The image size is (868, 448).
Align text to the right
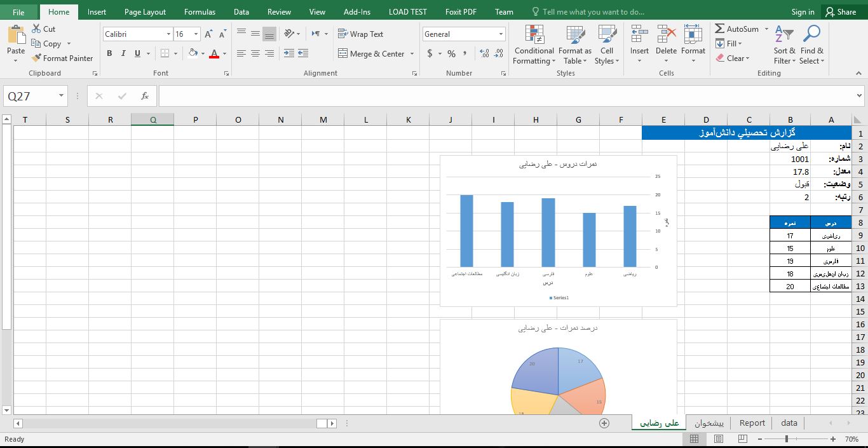[x=269, y=53]
